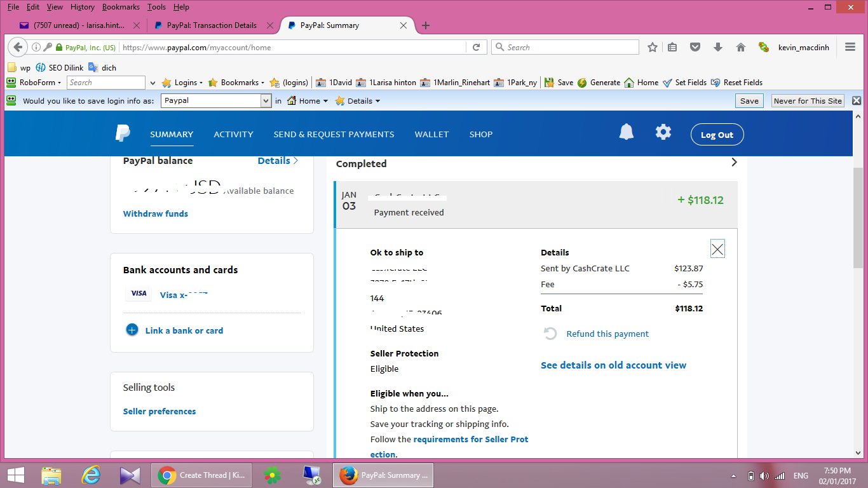The image size is (868, 488).
Task: Click RoboForm Save toolbar item
Action: (x=559, y=83)
